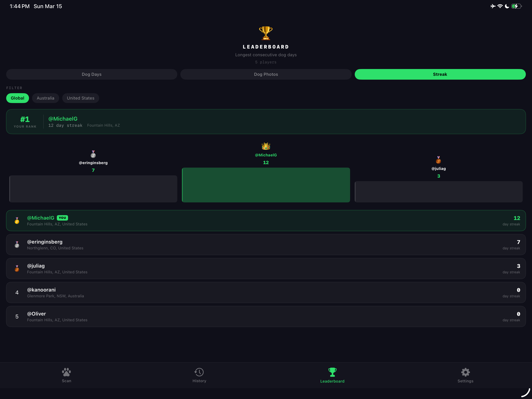Open @kanoorani leaderboard row
This screenshot has height=399, width=532.
pos(266,292)
